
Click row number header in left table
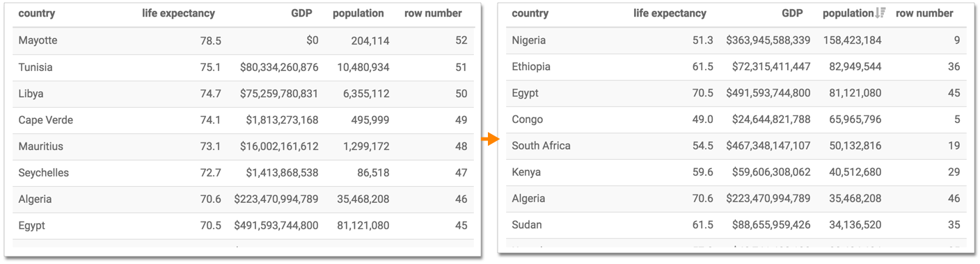pos(433,13)
